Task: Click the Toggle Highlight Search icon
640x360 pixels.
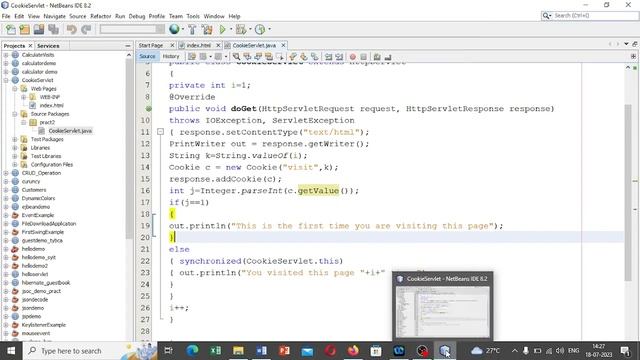Action: 269,57
